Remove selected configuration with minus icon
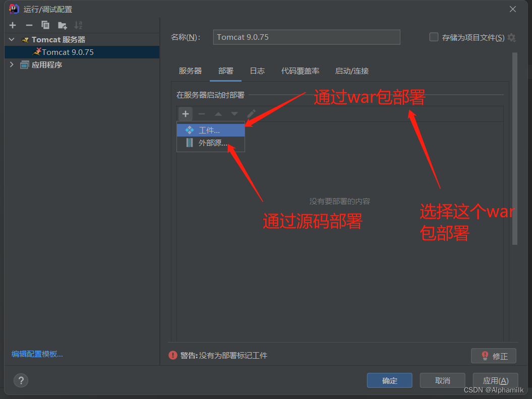The image size is (532, 399). [29, 25]
